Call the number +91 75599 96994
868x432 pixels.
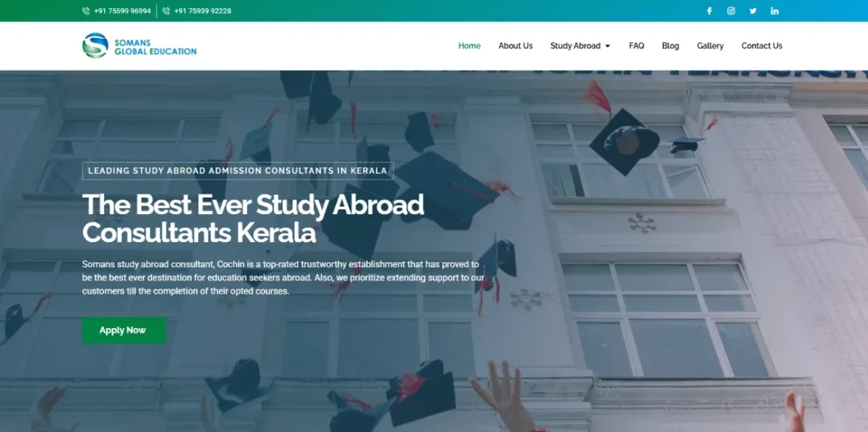[x=122, y=11]
